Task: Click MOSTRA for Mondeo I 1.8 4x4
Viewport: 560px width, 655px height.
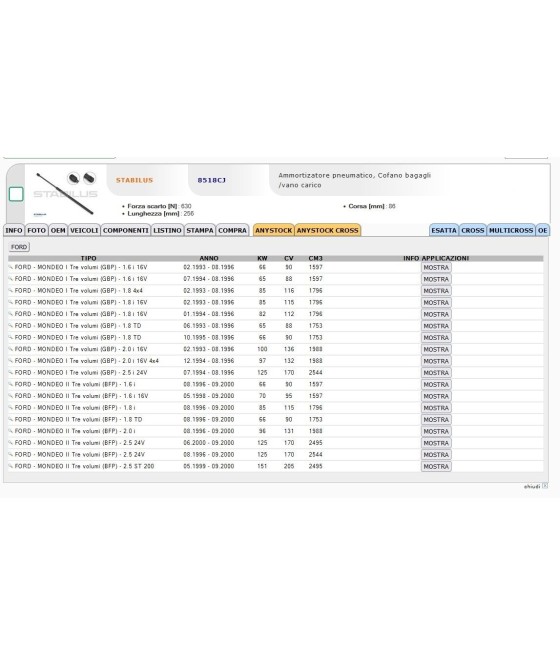Action: tap(436, 291)
